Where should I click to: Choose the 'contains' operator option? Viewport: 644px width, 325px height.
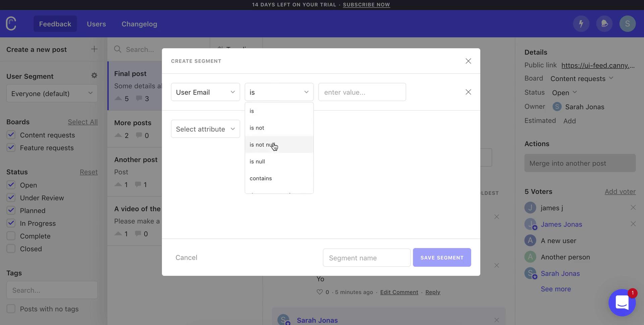point(261,178)
